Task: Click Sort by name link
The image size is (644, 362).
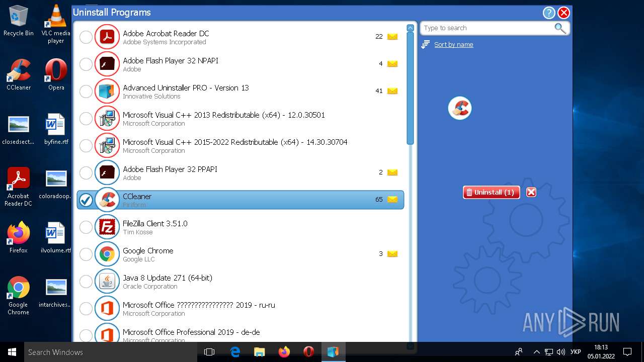Action: point(454,45)
